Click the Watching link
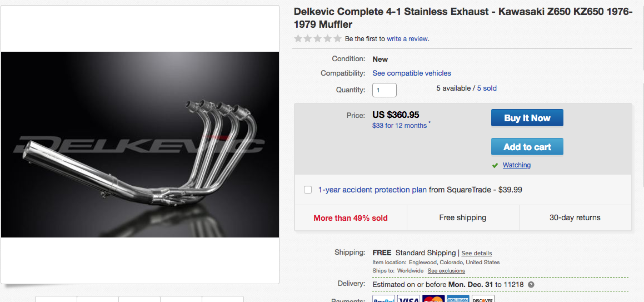Screen dimensions: 644x302 517,165
